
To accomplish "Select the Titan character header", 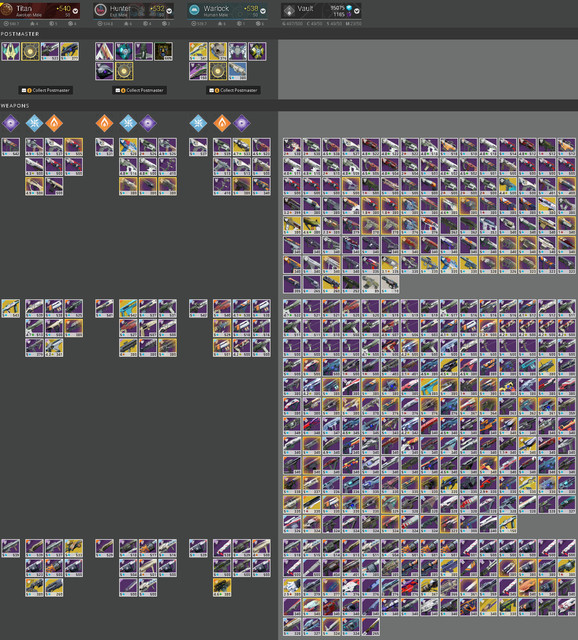I will point(40,11).
